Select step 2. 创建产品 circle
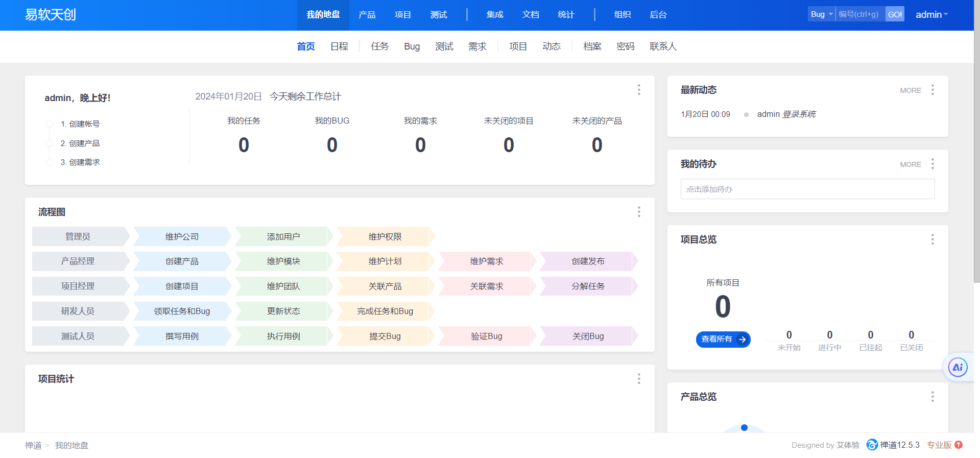The image size is (980, 458). tap(50, 143)
